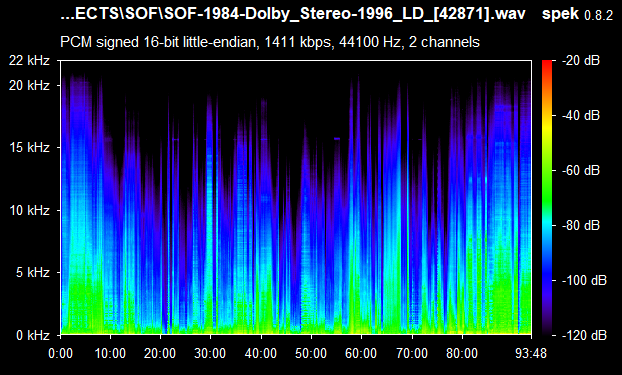Click the 5 kHz frequency label
The image size is (622, 375).
coord(33,273)
